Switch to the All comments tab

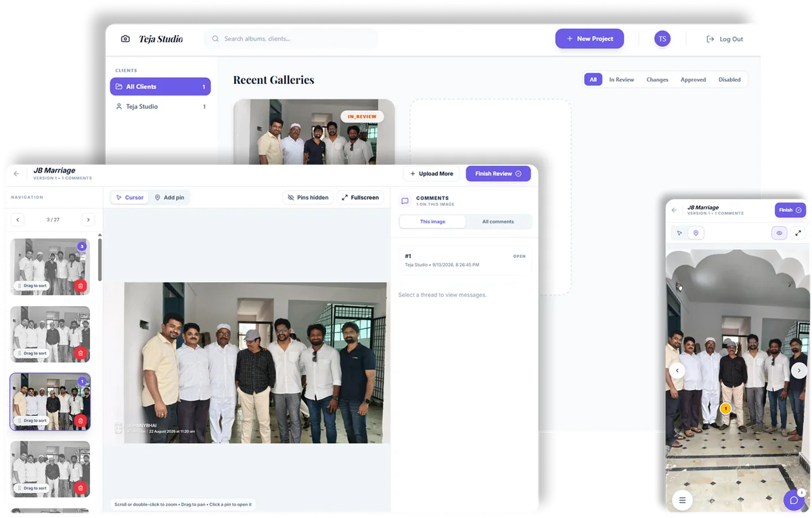tap(498, 221)
